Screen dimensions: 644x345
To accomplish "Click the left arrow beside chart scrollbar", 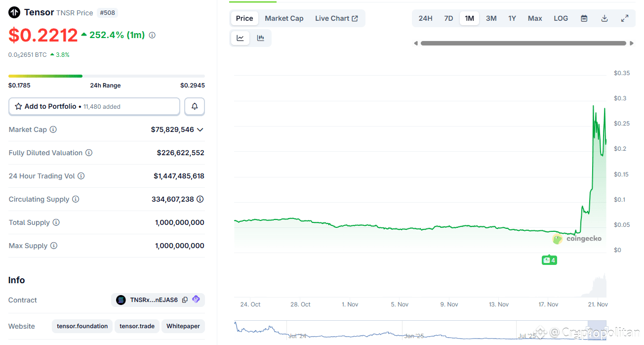I will coord(416,43).
